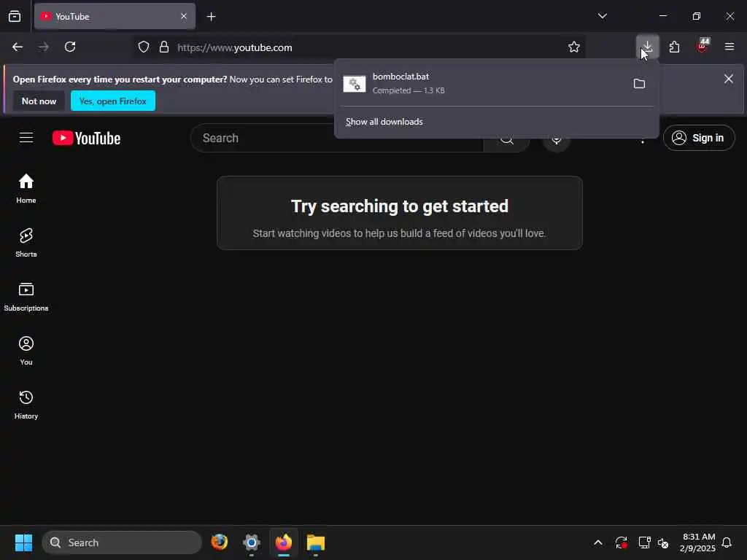Open Home in YouTube sidebar

(26, 189)
